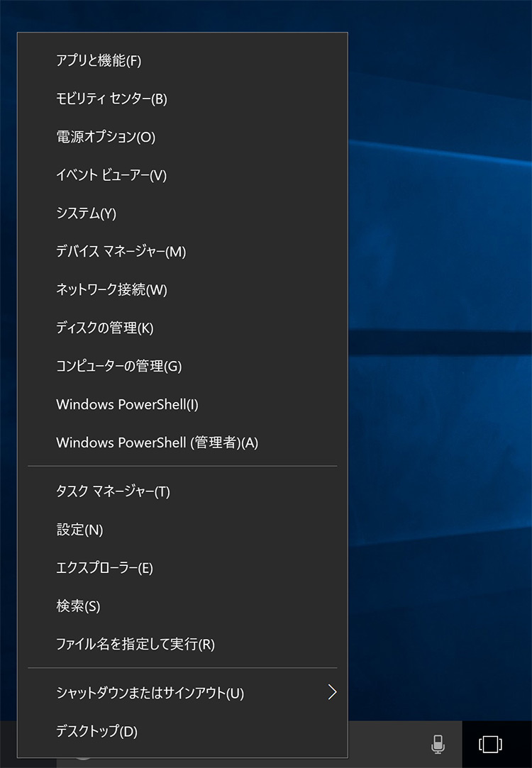
Task: Open デバイス マネージャー(M)
Action: pyautogui.click(x=121, y=252)
